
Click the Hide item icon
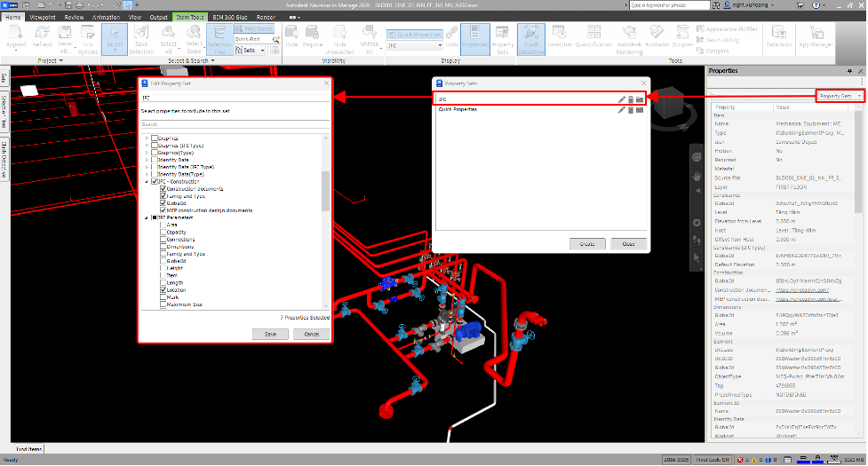291,37
